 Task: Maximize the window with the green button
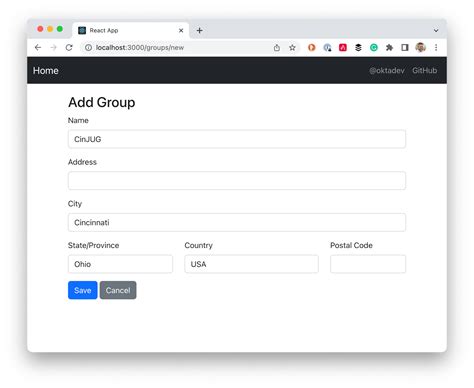tap(60, 29)
